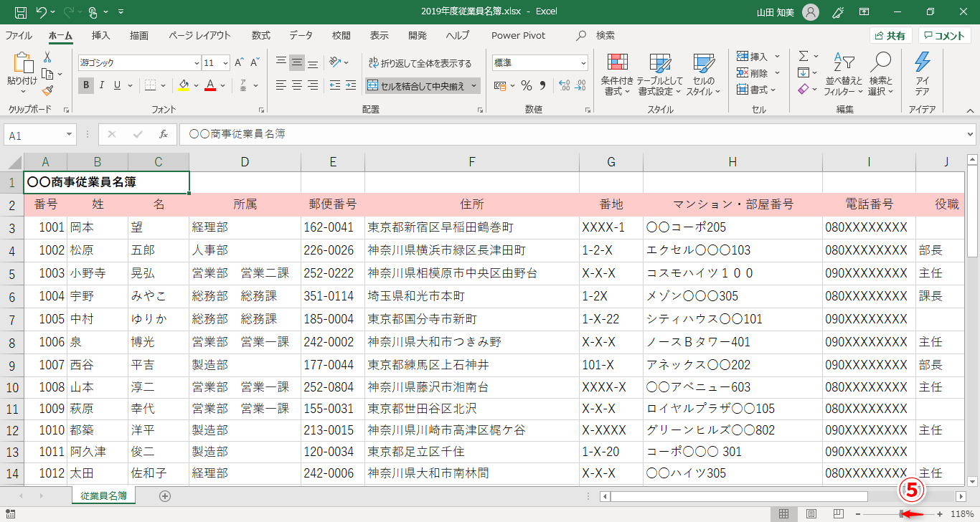Increase the decimal places shown
Viewport: 980px width, 522px height.
pyautogui.click(x=563, y=86)
